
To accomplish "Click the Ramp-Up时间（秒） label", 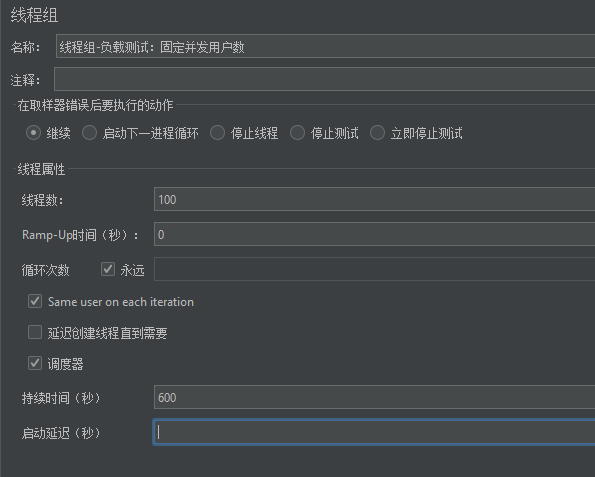I will (80, 235).
